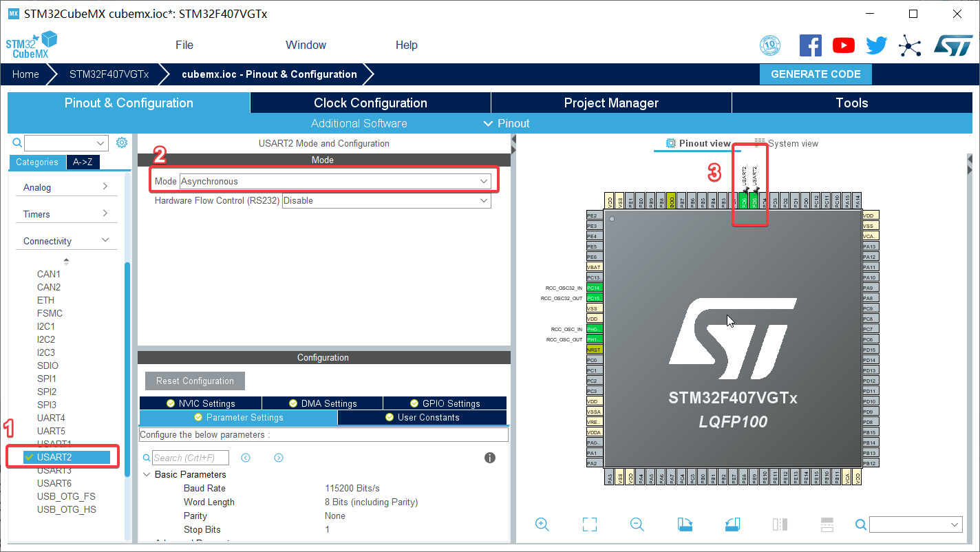This screenshot has width=980, height=552.
Task: Open the info icon in Parameter Settings
Action: 490,457
